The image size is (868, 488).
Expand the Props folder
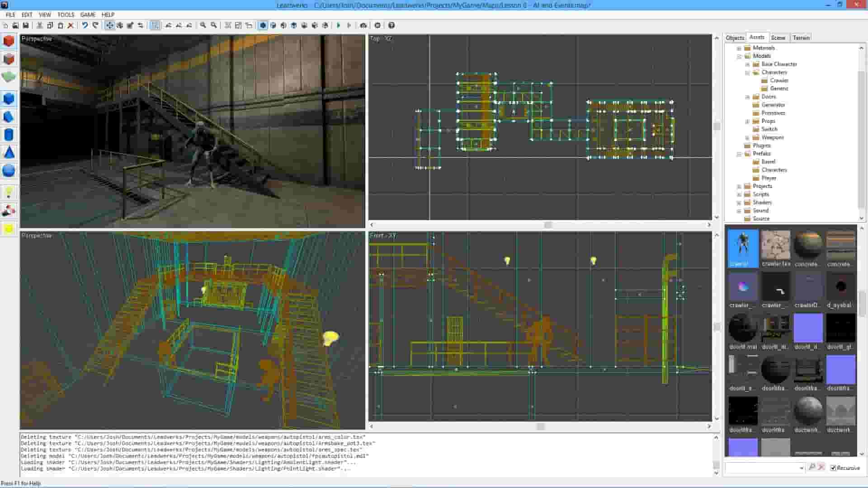click(747, 121)
